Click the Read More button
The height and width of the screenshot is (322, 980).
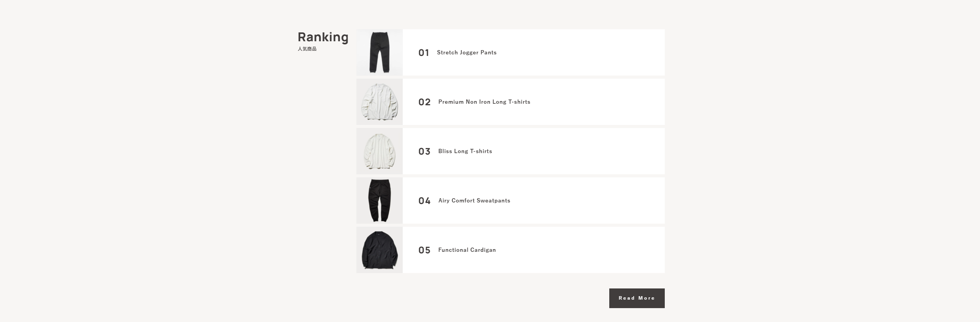click(x=637, y=298)
